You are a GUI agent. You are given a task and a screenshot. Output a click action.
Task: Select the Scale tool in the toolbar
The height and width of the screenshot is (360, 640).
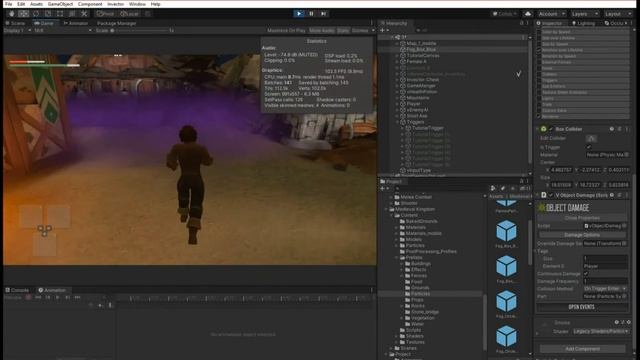(48, 14)
